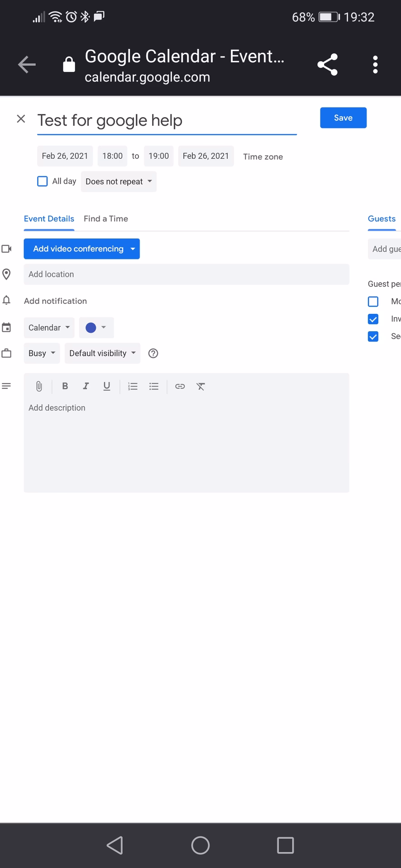Enable the All day checkbox
Viewport: 401px width, 868px height.
tap(43, 181)
